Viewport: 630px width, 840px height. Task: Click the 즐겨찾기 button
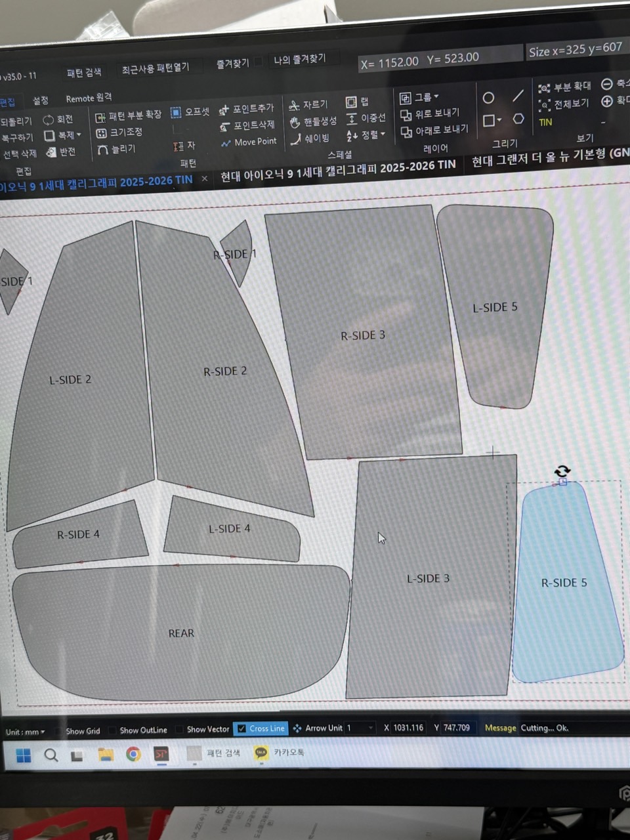click(x=233, y=64)
